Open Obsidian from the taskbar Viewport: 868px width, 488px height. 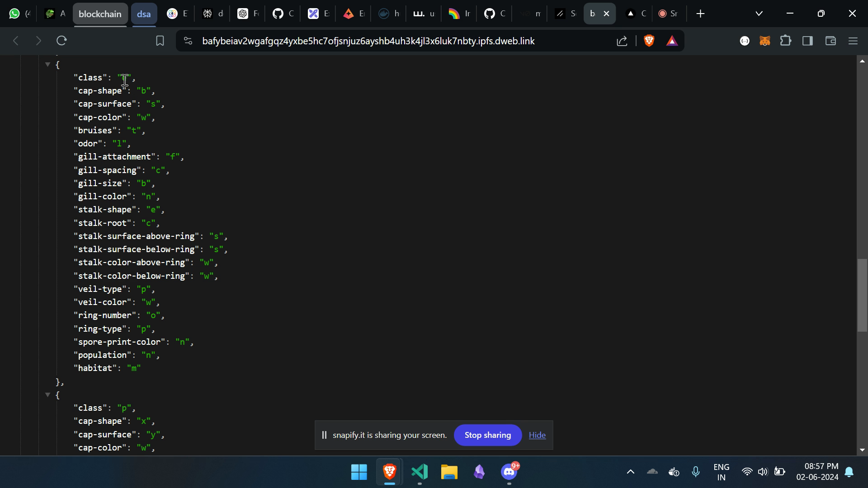[479, 472]
